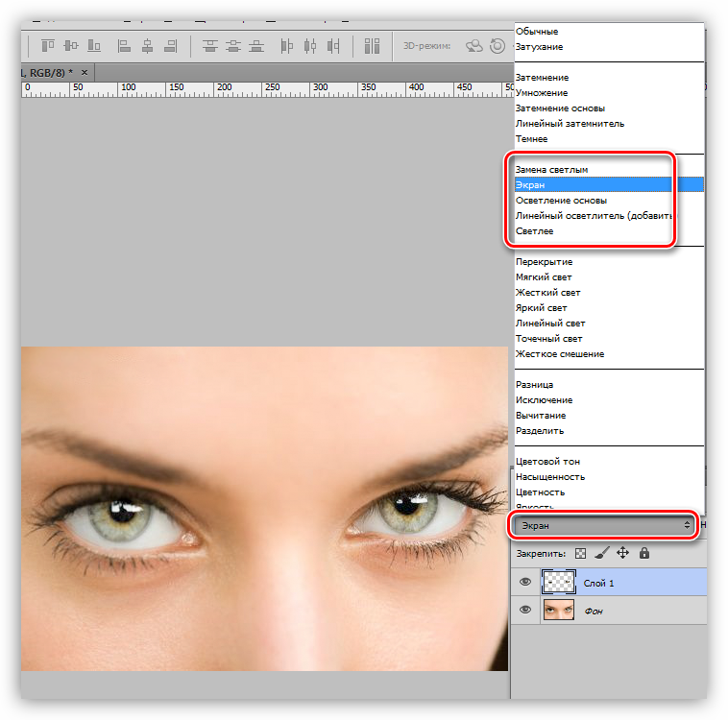Choose Жесткое смешение blend mode
Viewport: 728px width, 720px height.
pos(560,353)
